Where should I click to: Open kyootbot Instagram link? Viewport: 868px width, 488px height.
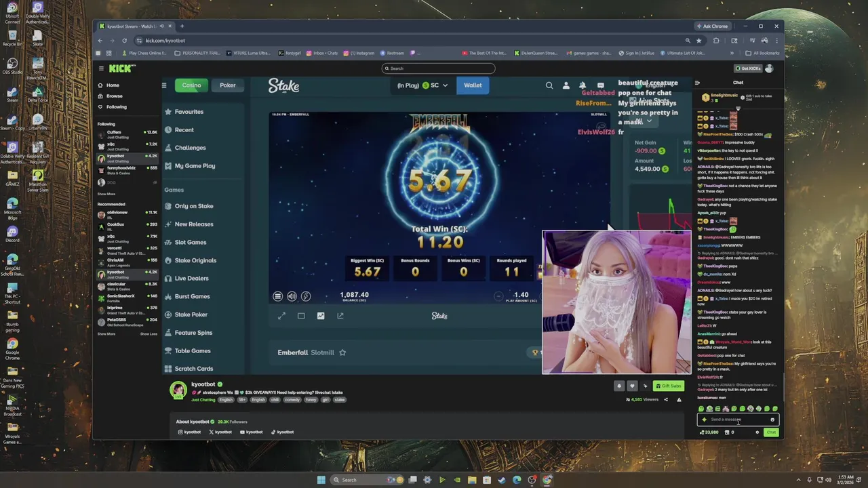pyautogui.click(x=189, y=432)
